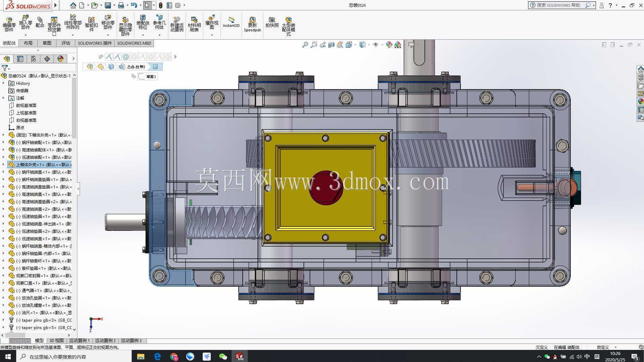
Task: Click 凸台-拉伸3 in the breadcrumb
Action: tap(136, 67)
